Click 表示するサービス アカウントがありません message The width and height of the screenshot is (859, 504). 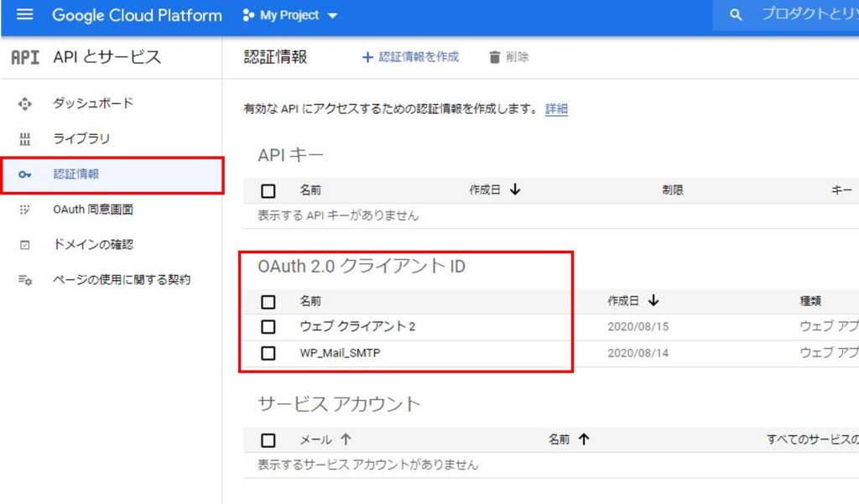point(367,465)
